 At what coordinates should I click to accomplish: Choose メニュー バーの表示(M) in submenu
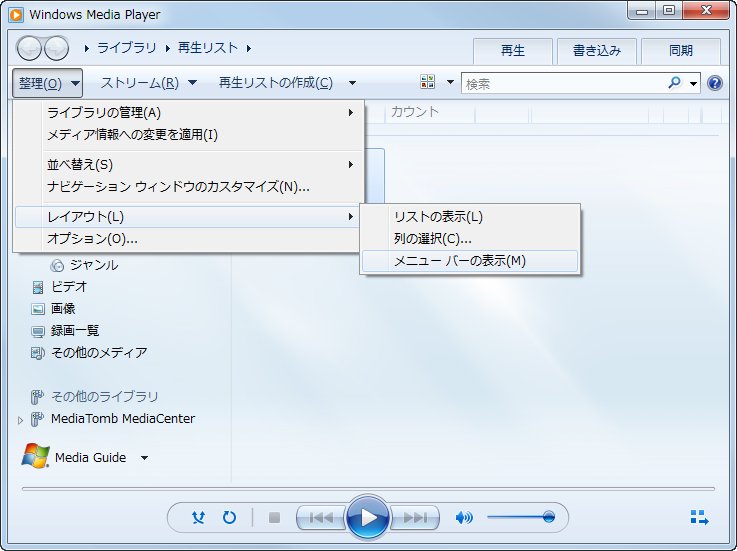coord(470,261)
